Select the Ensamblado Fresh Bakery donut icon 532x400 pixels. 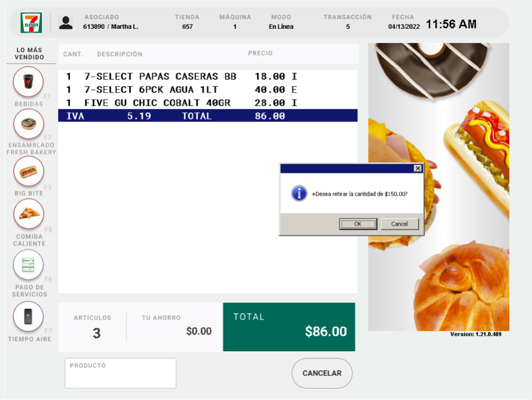point(28,124)
